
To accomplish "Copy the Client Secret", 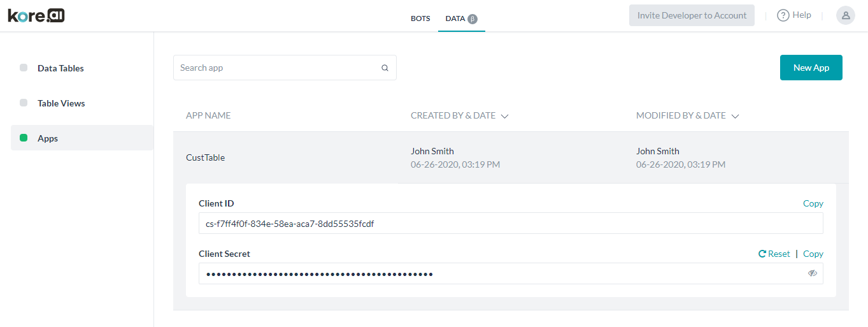I will [x=813, y=254].
